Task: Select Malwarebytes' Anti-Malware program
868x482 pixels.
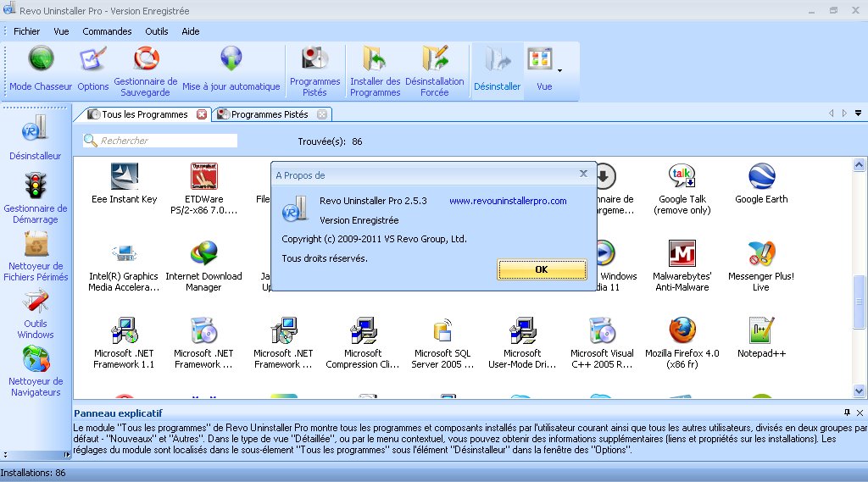Action: coord(682,266)
